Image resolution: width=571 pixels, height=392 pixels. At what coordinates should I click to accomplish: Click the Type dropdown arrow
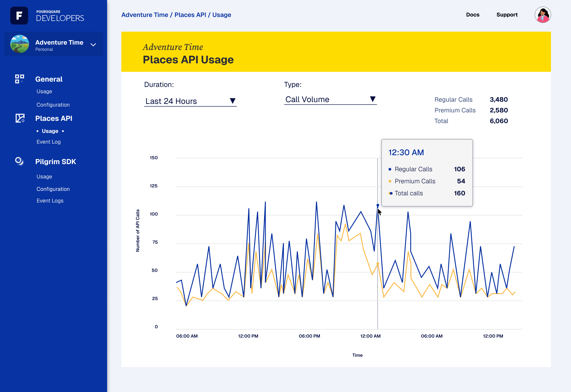(x=373, y=99)
